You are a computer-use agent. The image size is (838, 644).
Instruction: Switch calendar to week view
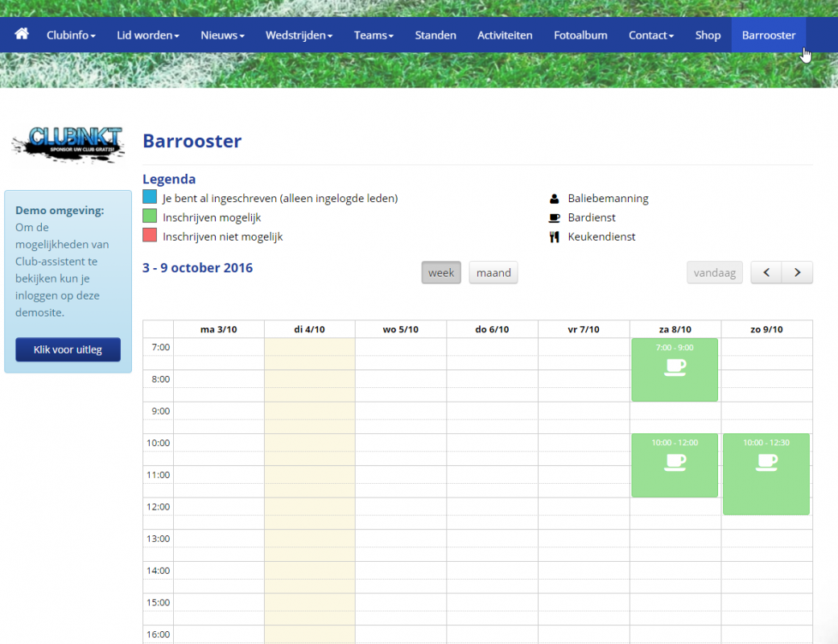[x=441, y=273]
